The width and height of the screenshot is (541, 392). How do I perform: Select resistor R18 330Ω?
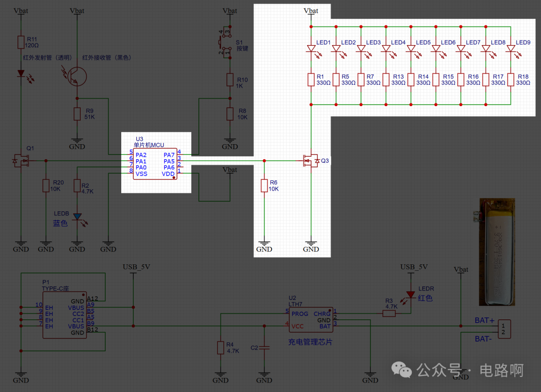click(x=509, y=79)
